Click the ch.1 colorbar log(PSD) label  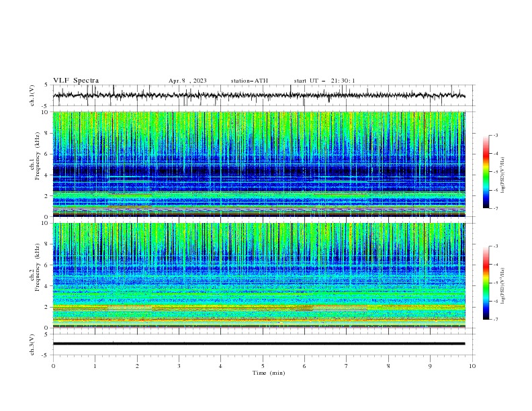[503, 175]
